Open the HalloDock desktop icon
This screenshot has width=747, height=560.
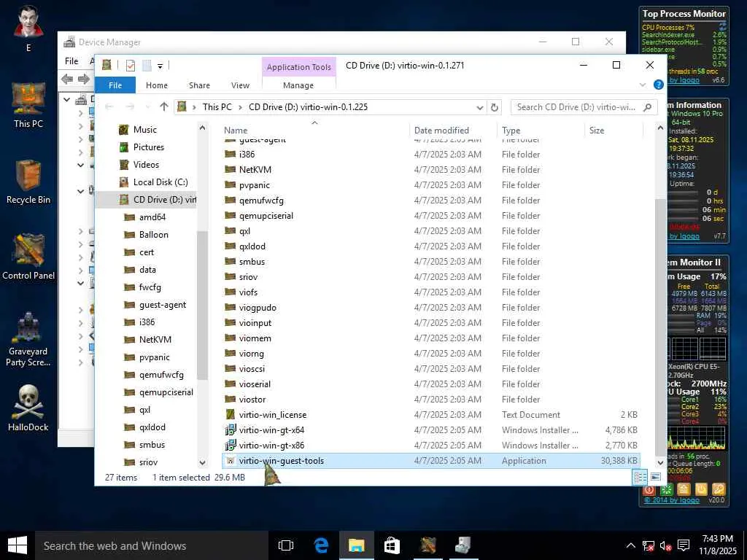click(x=28, y=408)
